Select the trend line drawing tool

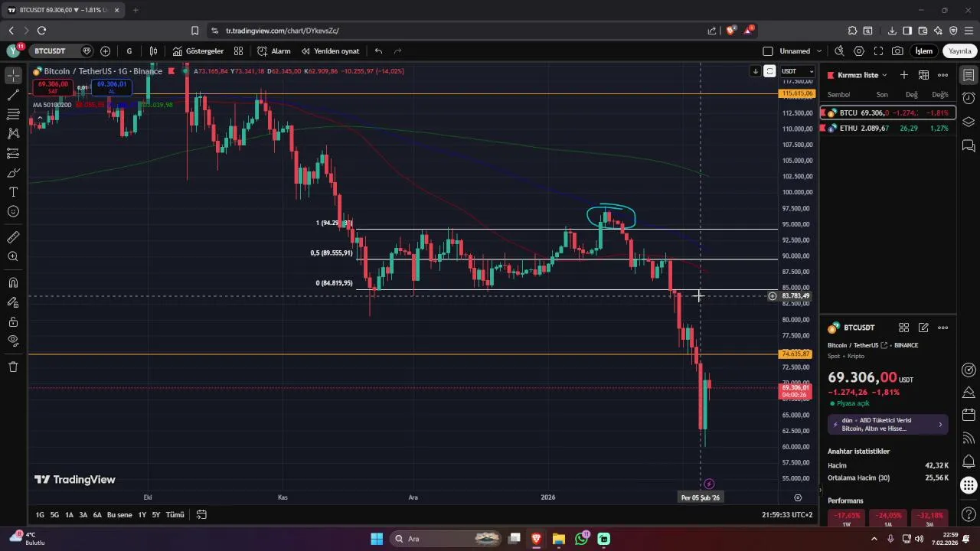pos(13,95)
